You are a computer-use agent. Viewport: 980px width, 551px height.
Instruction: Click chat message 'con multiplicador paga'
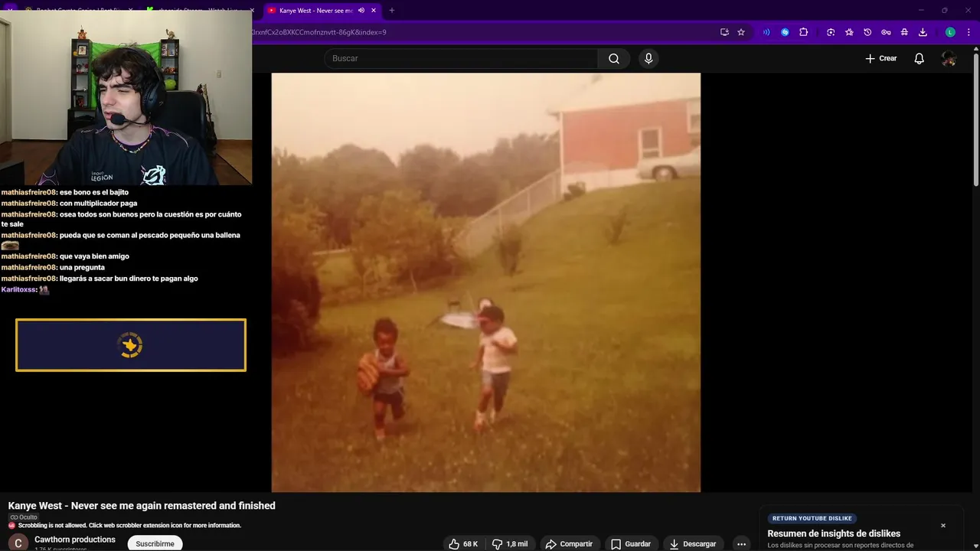coord(98,204)
